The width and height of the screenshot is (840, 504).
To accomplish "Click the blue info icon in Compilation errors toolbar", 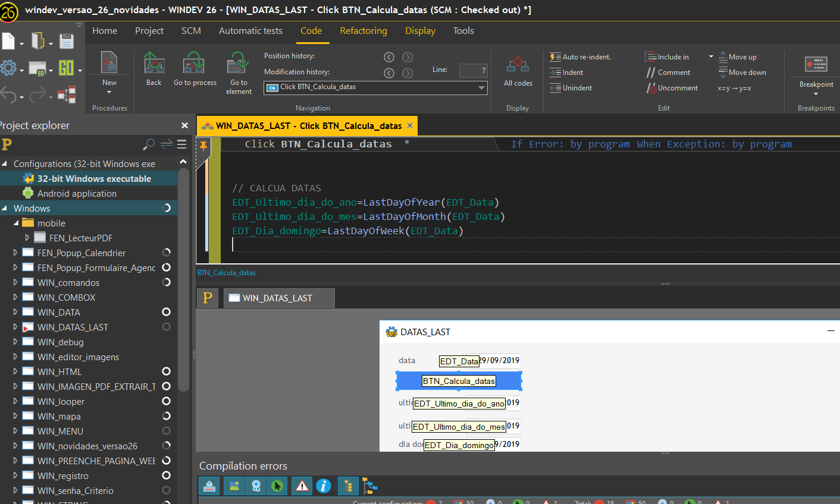I will point(324,486).
